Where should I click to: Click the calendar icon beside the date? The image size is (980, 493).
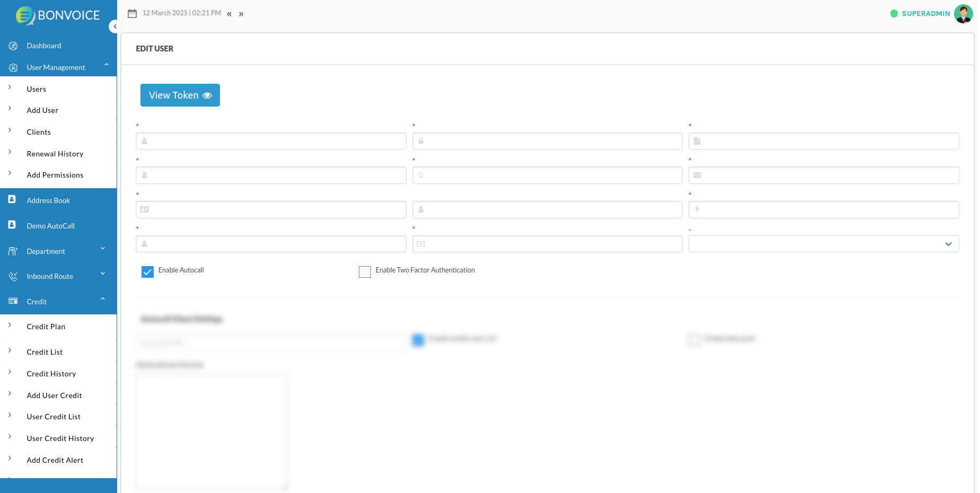[x=132, y=13]
